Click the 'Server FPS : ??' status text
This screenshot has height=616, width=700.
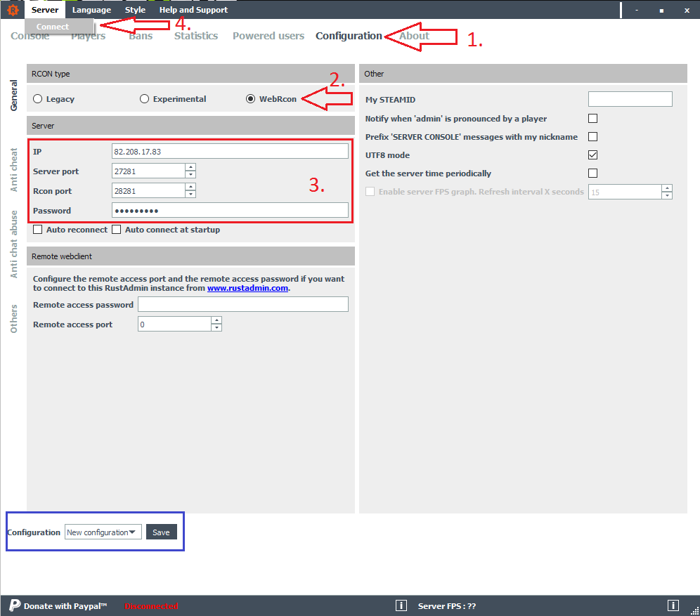(x=447, y=605)
